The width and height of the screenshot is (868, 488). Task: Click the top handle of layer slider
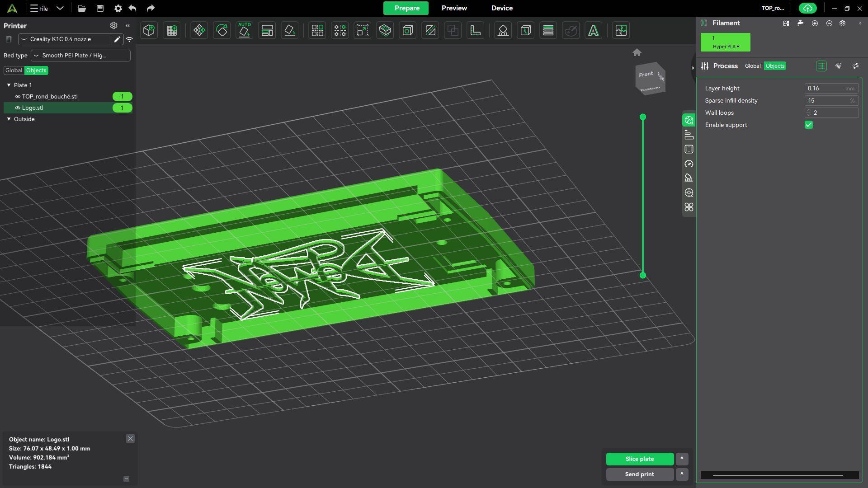[642, 117]
